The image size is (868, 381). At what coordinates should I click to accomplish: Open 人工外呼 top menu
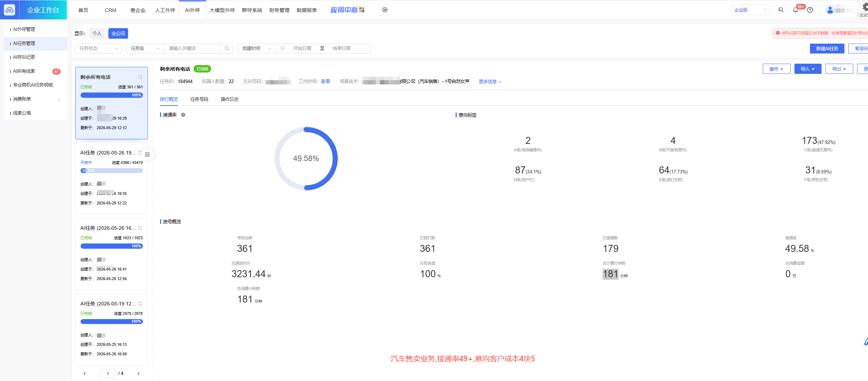tap(165, 10)
